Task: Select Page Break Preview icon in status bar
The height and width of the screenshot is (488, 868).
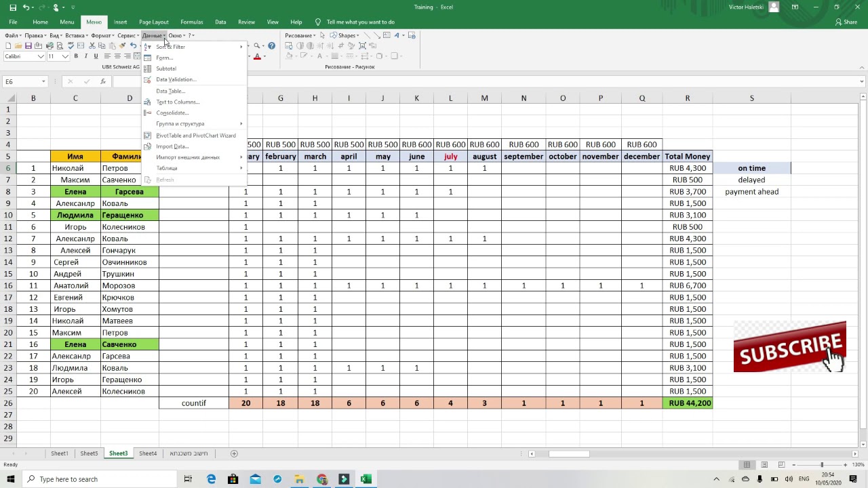Action: (x=781, y=465)
